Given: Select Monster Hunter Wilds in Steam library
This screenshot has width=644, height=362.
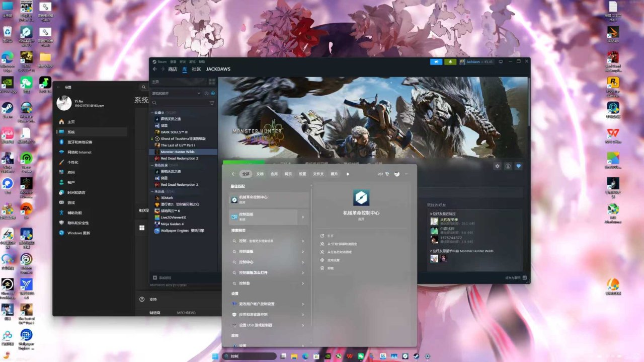Looking at the screenshot, I should [x=184, y=152].
